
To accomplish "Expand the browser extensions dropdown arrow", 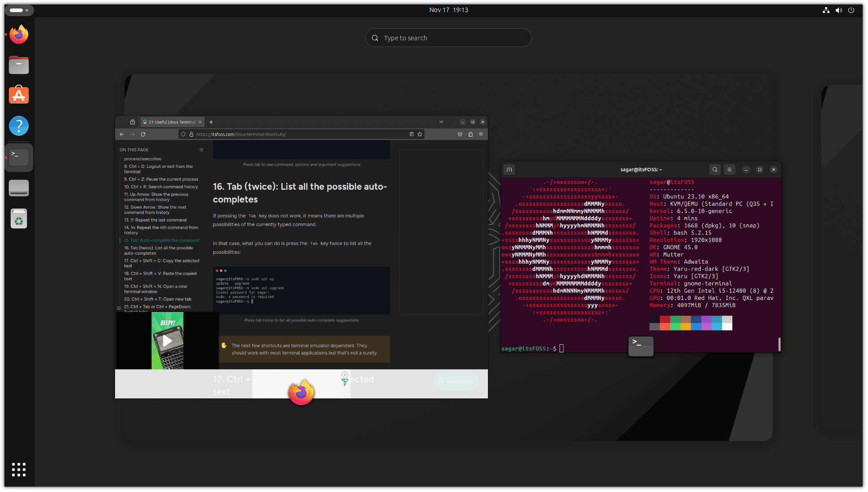I will (470, 133).
